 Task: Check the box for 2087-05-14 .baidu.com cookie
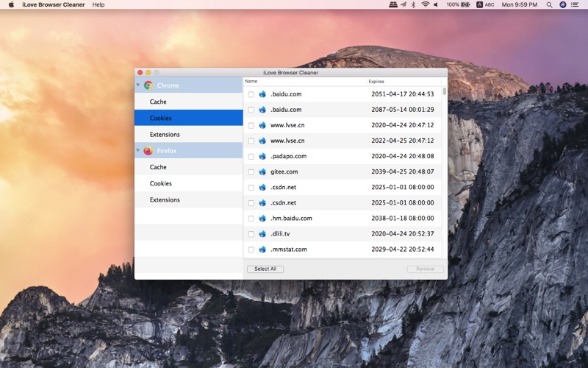251,110
